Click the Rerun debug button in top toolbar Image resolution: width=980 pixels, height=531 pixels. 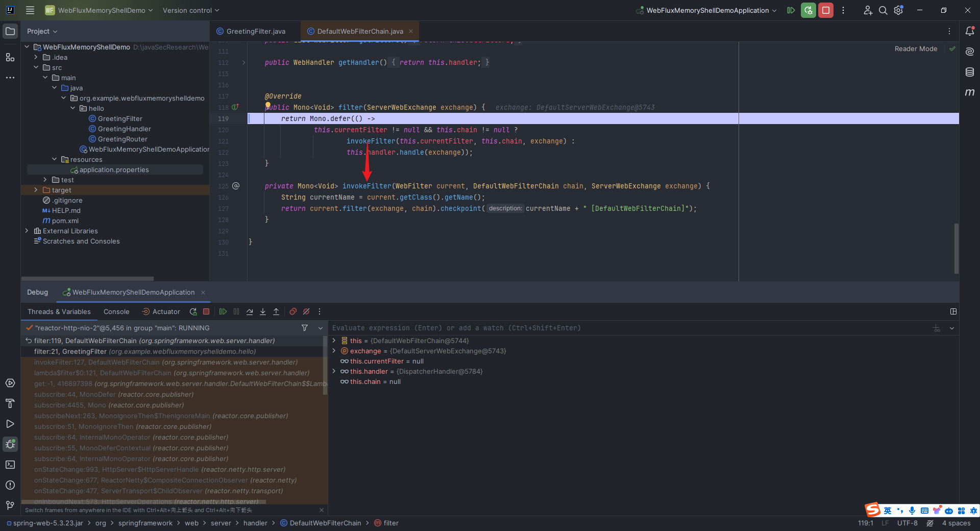point(808,10)
